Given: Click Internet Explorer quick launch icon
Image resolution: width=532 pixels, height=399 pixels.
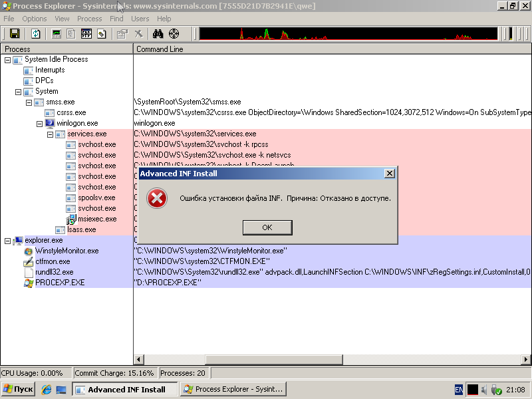Looking at the screenshot, I should coord(47,390).
